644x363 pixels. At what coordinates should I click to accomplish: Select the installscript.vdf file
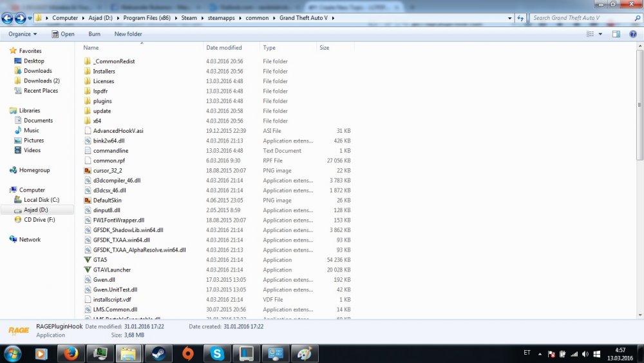[111, 300]
